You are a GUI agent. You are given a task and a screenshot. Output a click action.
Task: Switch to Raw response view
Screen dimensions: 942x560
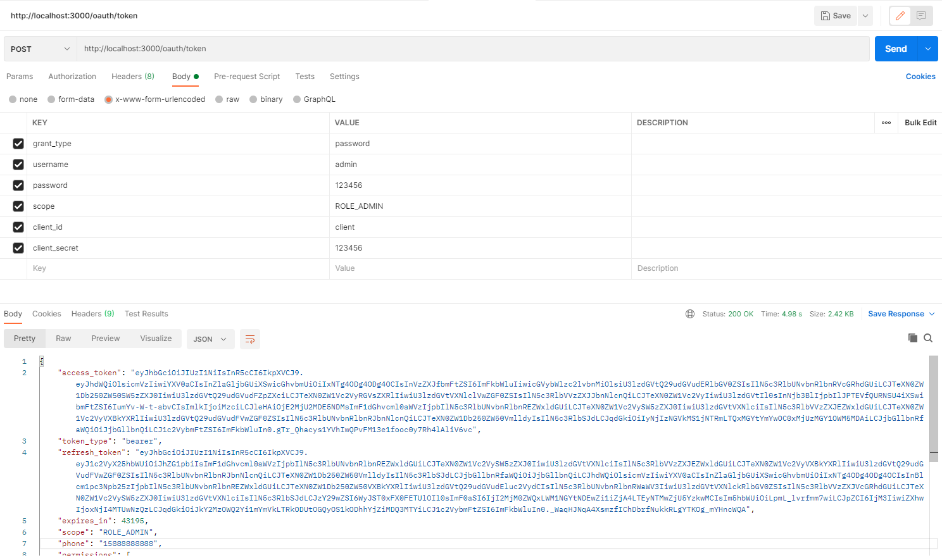(63, 339)
